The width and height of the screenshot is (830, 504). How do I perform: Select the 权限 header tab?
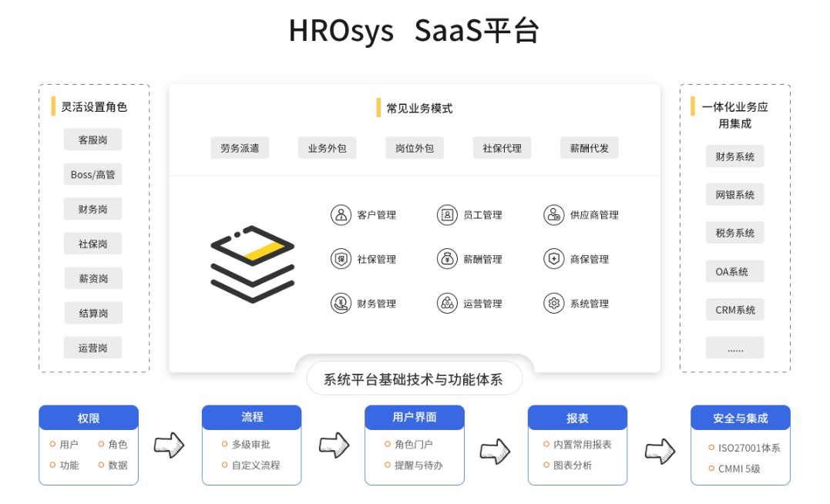coord(89,418)
